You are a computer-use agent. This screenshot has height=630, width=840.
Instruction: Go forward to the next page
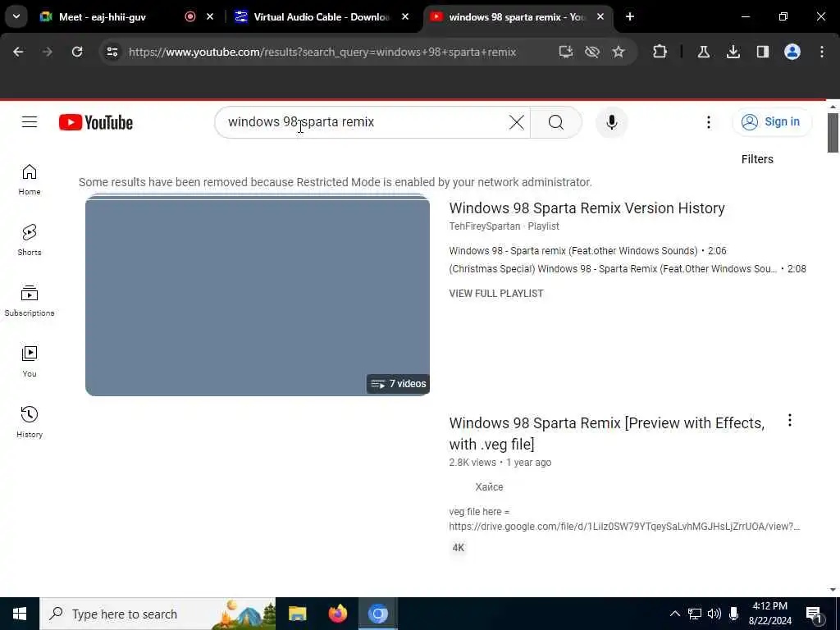click(x=47, y=52)
